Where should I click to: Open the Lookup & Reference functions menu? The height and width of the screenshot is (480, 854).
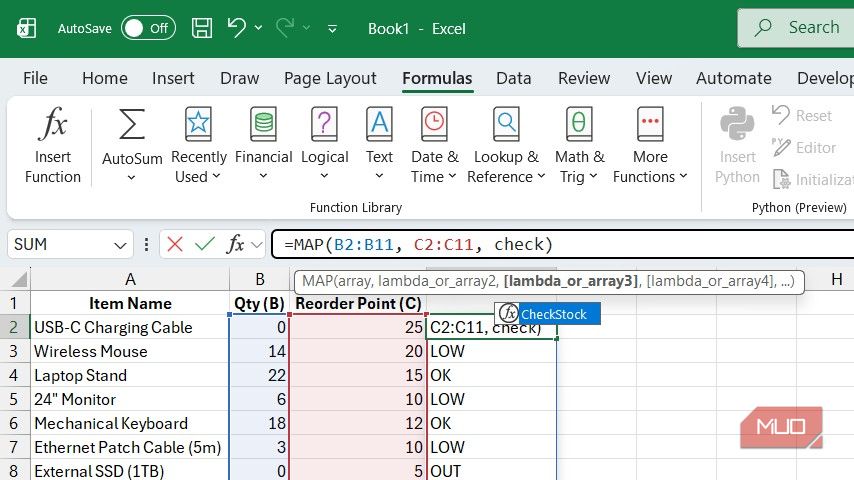[506, 145]
